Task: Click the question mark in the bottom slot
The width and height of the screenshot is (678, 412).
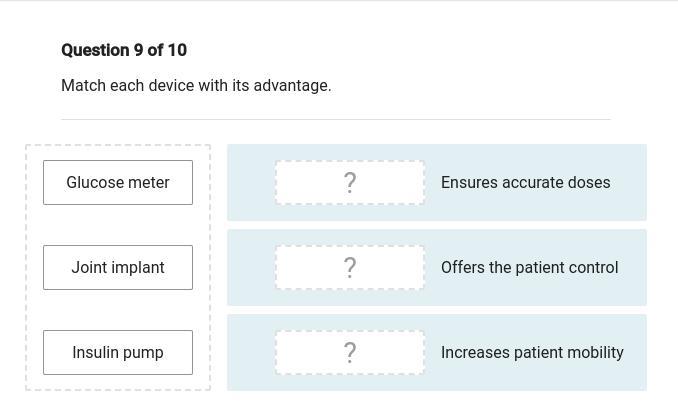Action: 350,352
